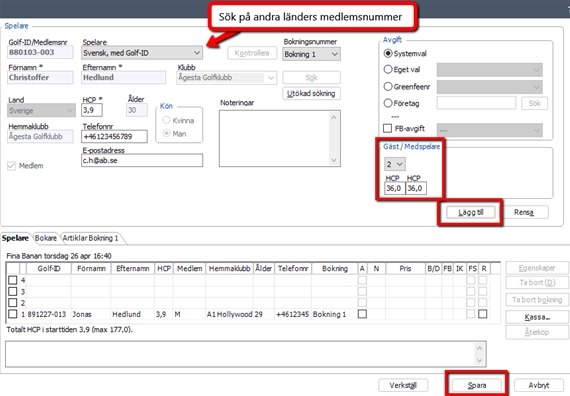Tick the checkbox on row 3
Image resolution: width=570 pixels, height=396 pixels.
(12, 291)
